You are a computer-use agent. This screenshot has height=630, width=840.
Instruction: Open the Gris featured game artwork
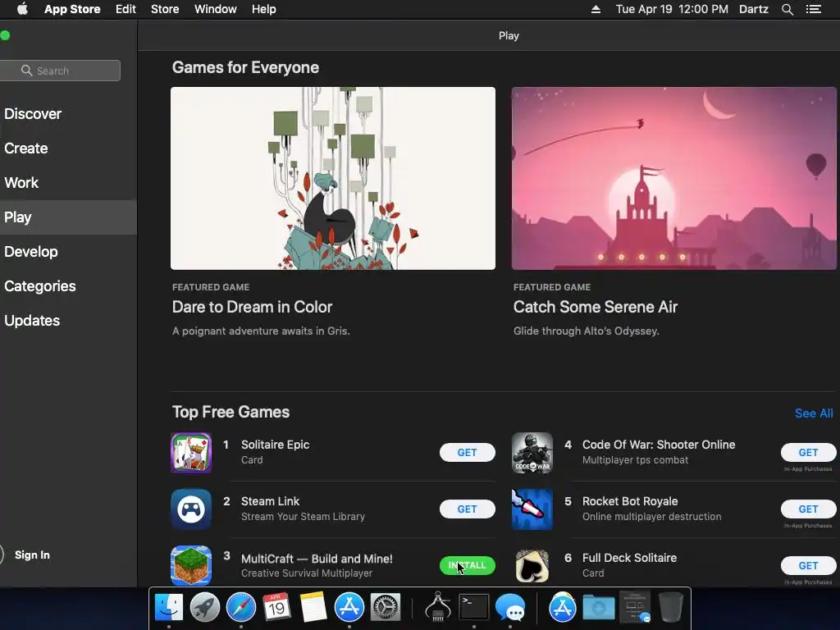[x=333, y=178]
